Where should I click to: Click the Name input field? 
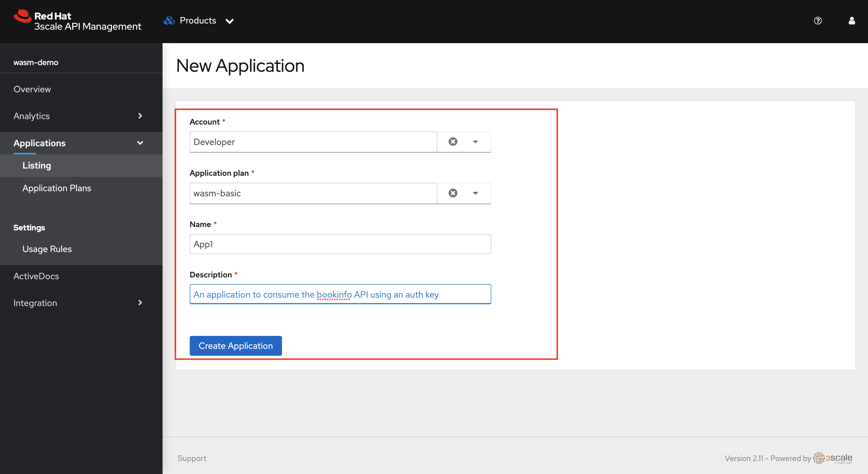(x=340, y=243)
